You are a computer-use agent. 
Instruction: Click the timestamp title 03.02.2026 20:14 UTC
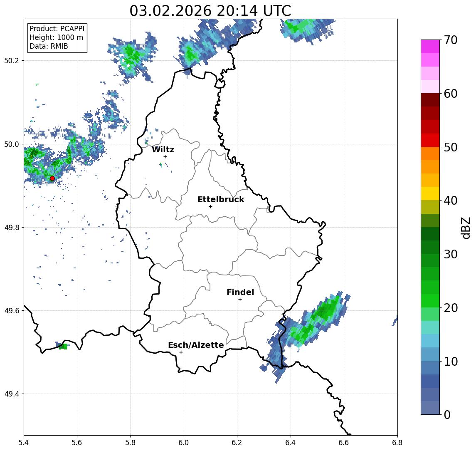[210, 11]
